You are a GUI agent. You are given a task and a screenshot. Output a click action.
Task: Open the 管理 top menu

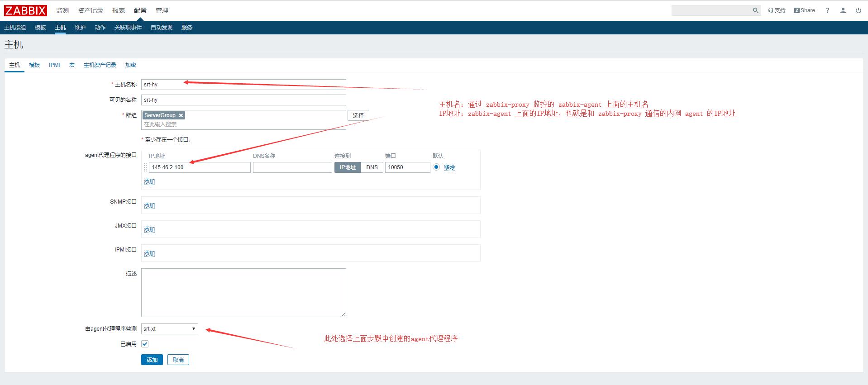pyautogui.click(x=162, y=10)
